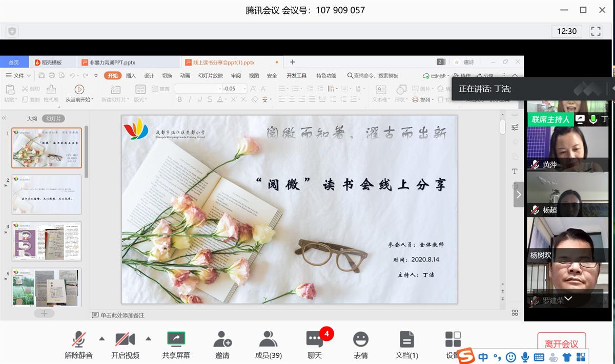Expand audio options arrow beside 解除静音
Viewport: 615px width, 364px height.
pos(101,338)
